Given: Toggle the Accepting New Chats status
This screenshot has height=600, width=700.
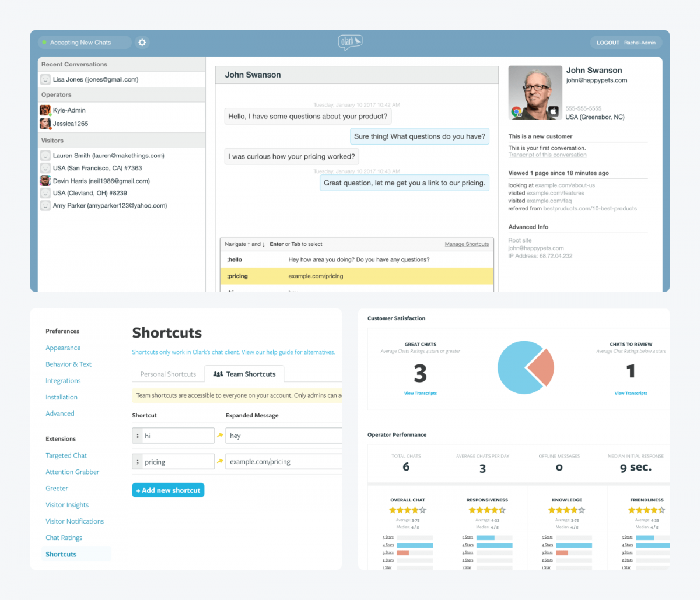Looking at the screenshot, I should pyautogui.click(x=85, y=43).
